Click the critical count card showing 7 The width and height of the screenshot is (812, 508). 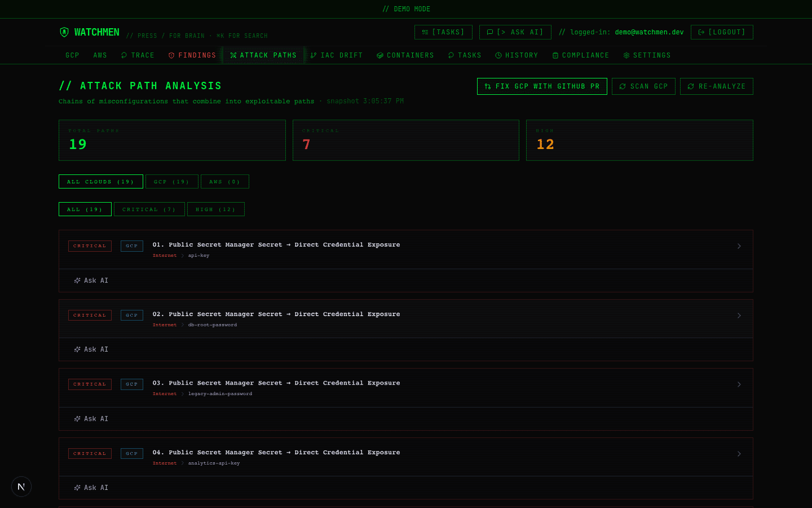[x=406, y=140]
